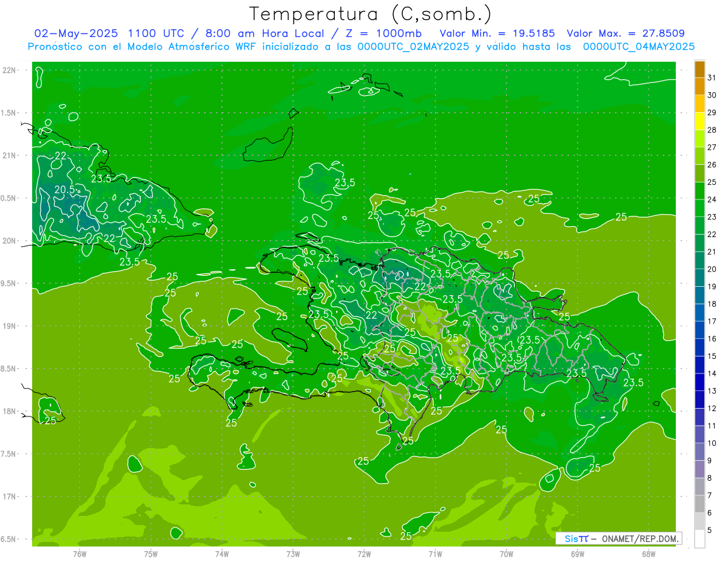The width and height of the screenshot is (728, 562).
Task: Click the color bar legend value "28"
Action: [712, 130]
